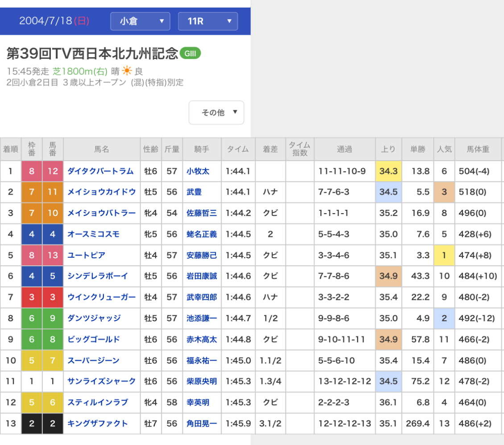
Task: Click the yellow 34.3 fastest 上り cell
Action: pyautogui.click(x=388, y=171)
